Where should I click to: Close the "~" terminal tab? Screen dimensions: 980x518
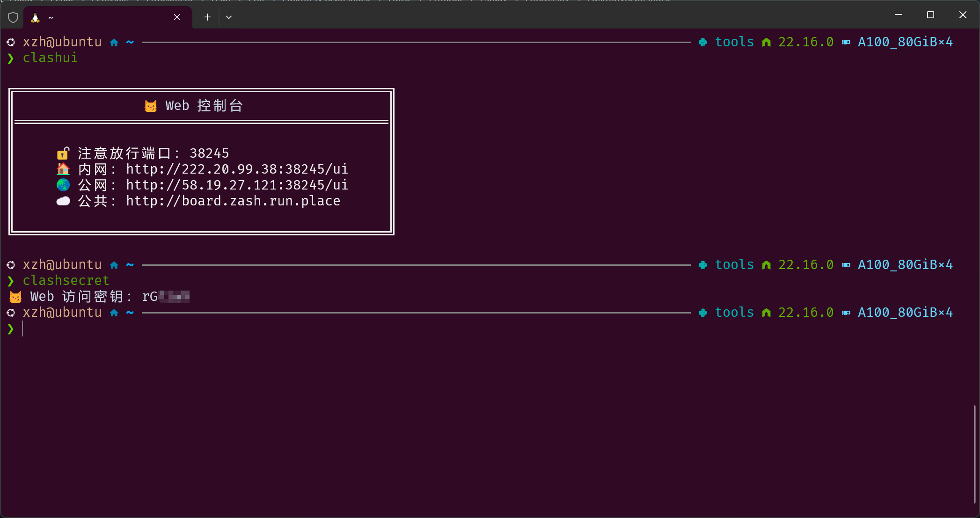[177, 17]
